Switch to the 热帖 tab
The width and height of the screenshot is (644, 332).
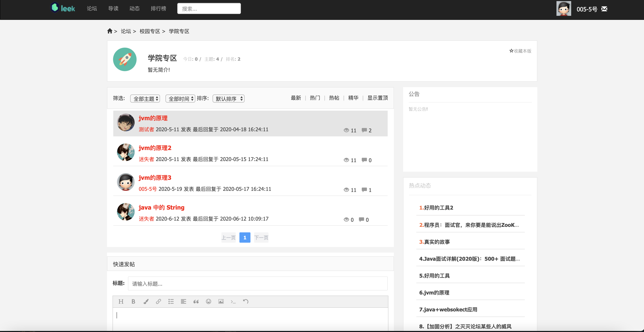[x=334, y=98]
